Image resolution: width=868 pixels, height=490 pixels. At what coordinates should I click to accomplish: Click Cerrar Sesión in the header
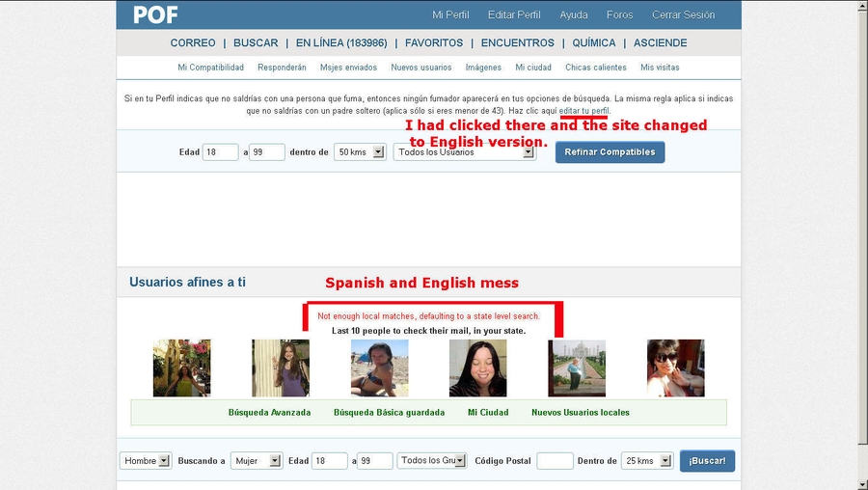point(683,14)
